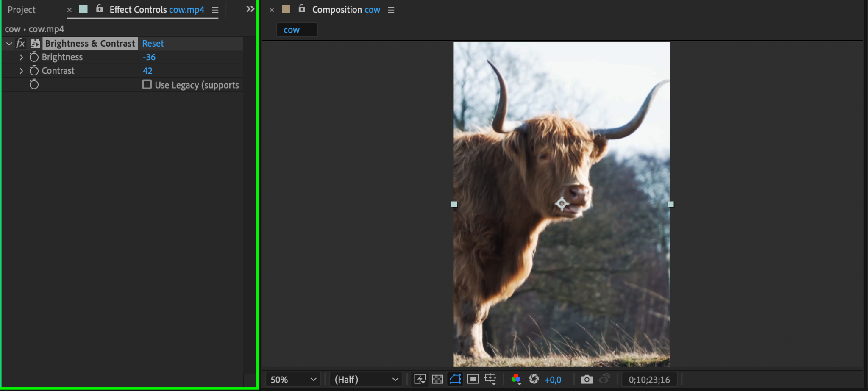Click the Region of Interest icon

pyautogui.click(x=473, y=379)
